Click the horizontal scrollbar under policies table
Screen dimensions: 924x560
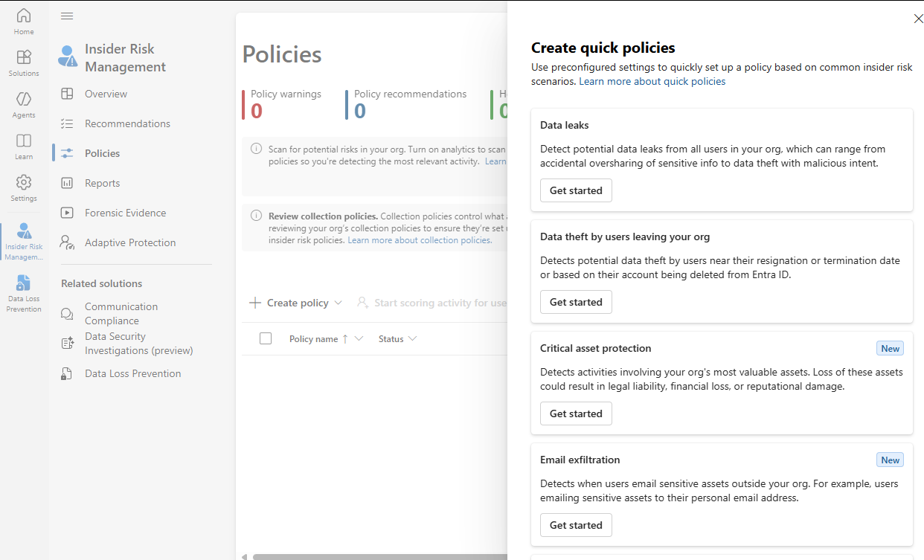point(379,556)
